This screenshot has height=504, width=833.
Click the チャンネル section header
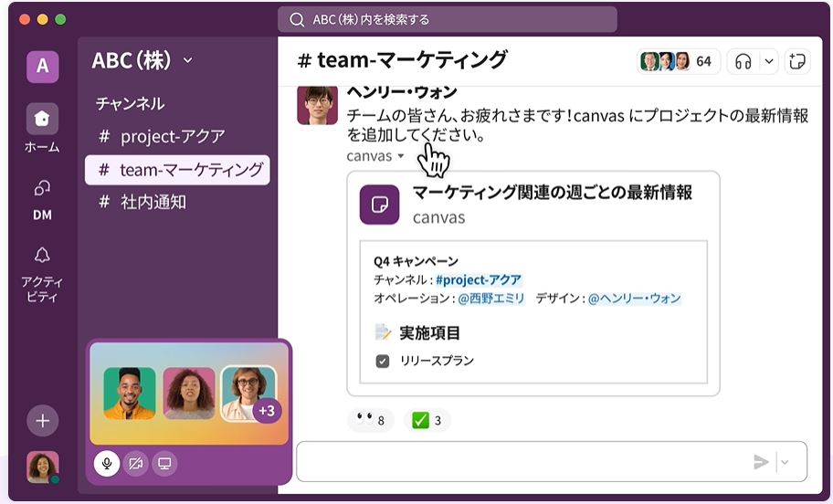coord(130,103)
